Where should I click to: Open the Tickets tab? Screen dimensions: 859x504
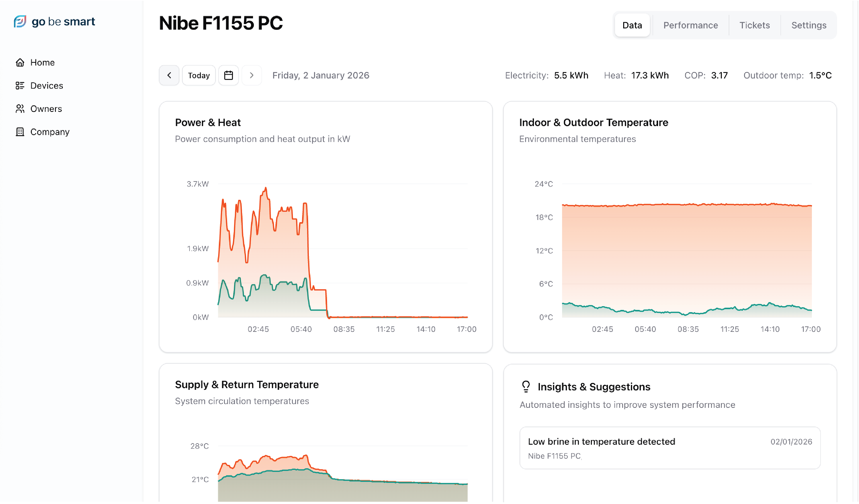click(x=754, y=25)
